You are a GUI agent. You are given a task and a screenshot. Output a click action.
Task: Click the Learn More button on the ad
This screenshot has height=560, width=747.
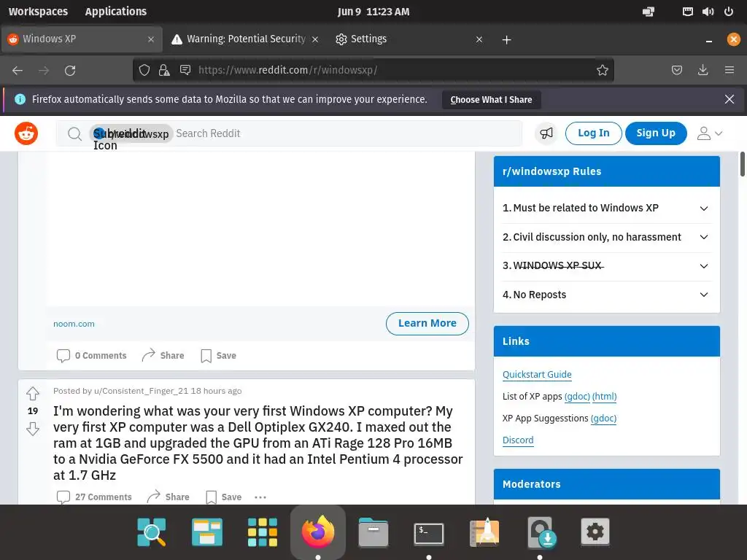coord(427,323)
